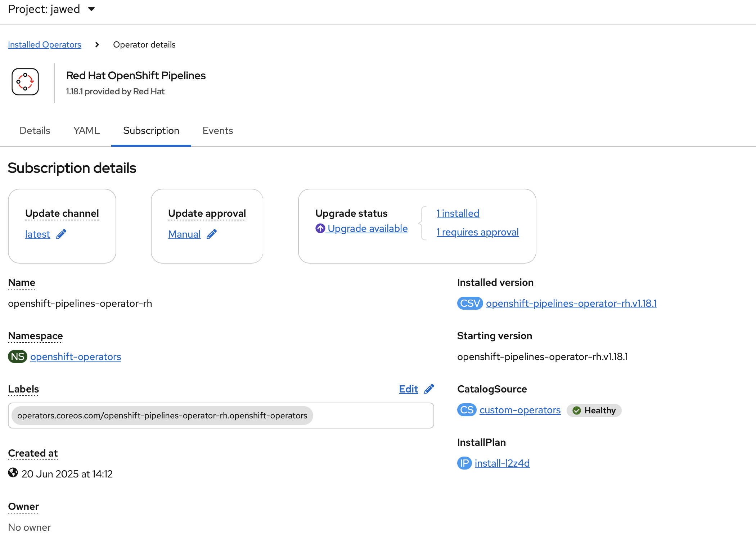Click the operators.coreos.com label chip
The image size is (756, 543).
click(x=162, y=416)
